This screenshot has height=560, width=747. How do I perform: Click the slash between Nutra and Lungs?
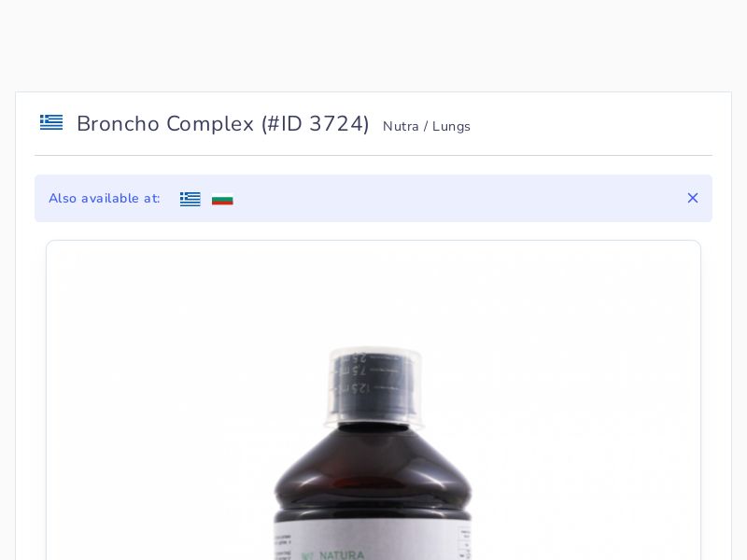(426, 127)
